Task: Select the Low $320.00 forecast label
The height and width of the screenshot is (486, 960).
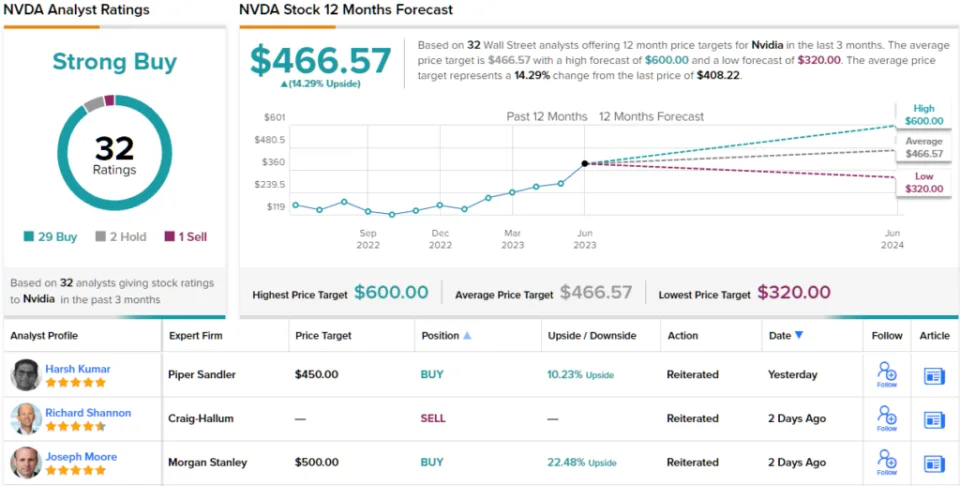Action: [922, 181]
